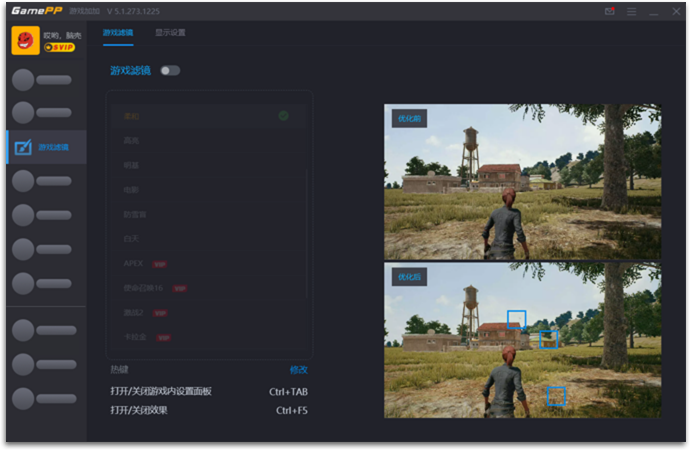Screen dimensions: 691x451
Task: Select the 高亮 filter preset
Action: tap(208, 141)
